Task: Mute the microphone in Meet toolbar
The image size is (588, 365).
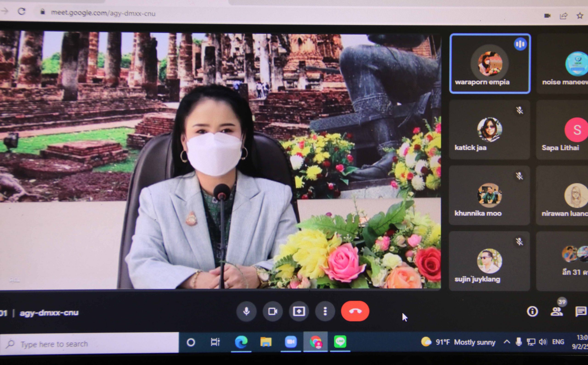Action: click(x=246, y=311)
